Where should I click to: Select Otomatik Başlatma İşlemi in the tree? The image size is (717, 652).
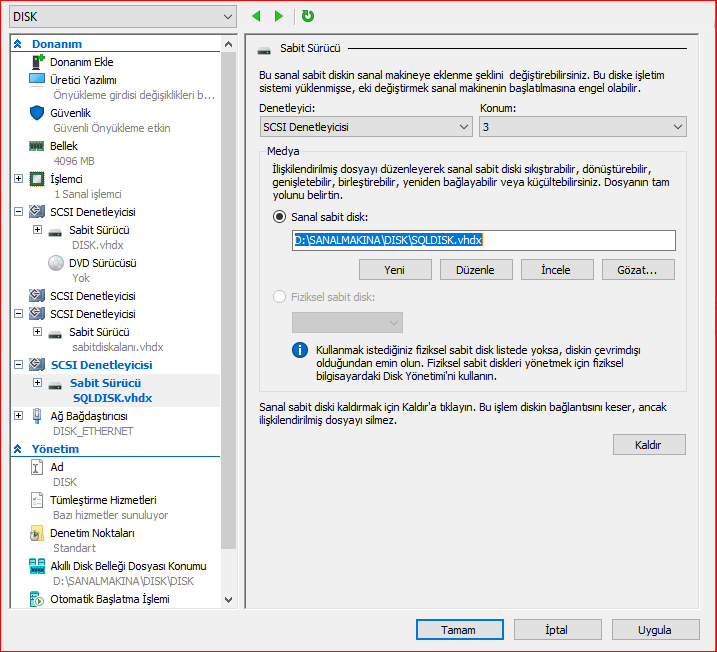click(110, 599)
